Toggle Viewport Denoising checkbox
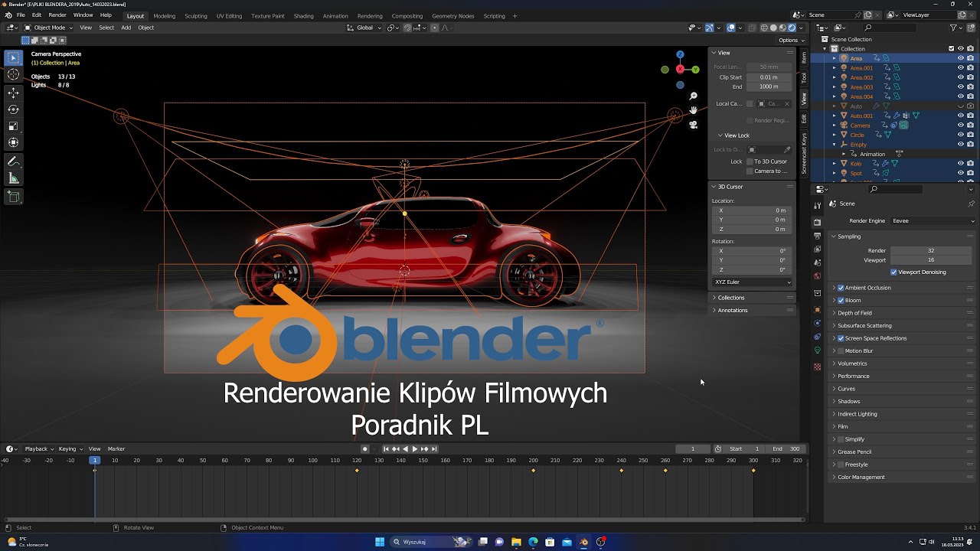 coord(893,272)
